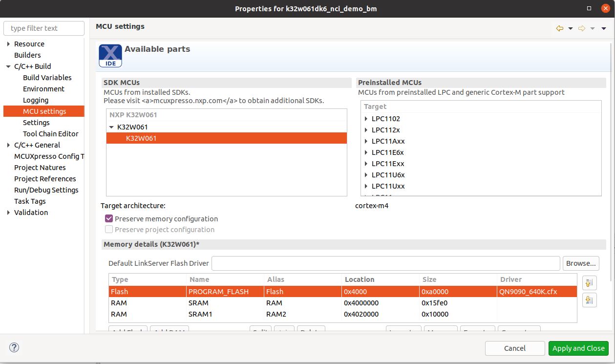Cancel the properties dialog
Screen dimensions: 615x364
click(x=515, y=348)
